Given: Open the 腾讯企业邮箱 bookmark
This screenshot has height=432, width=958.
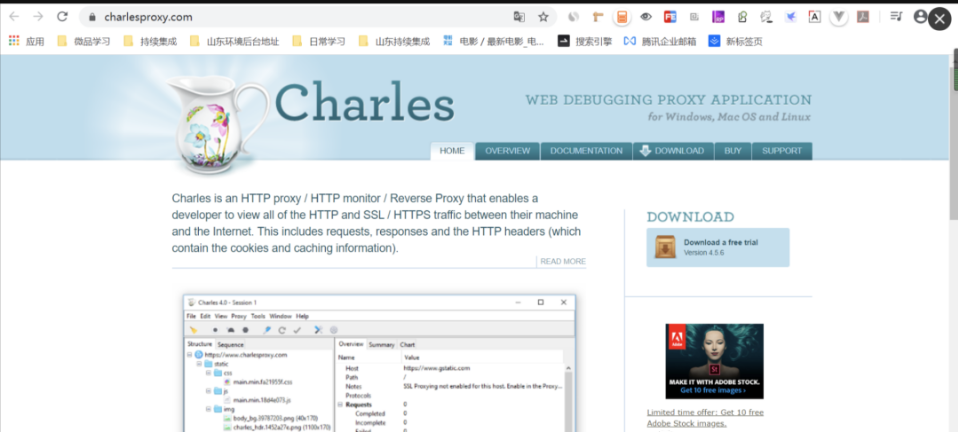Looking at the screenshot, I should 660,42.
